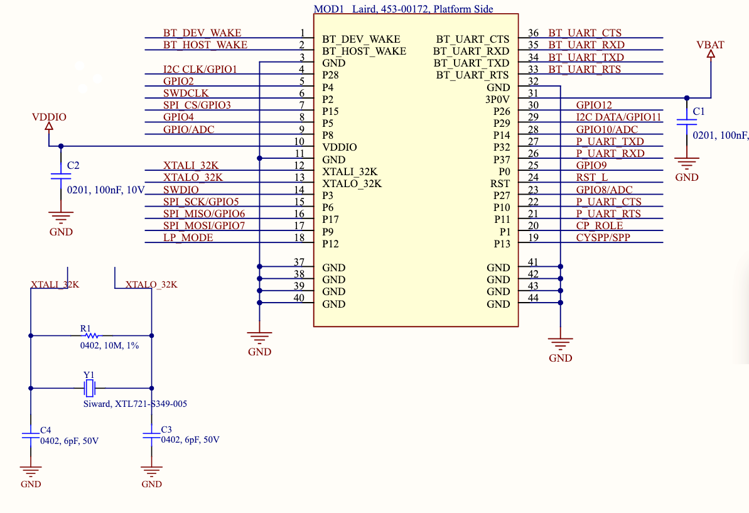Click the P_UART_TXD net label
This screenshot has height=513, width=749.
pyautogui.click(x=610, y=141)
